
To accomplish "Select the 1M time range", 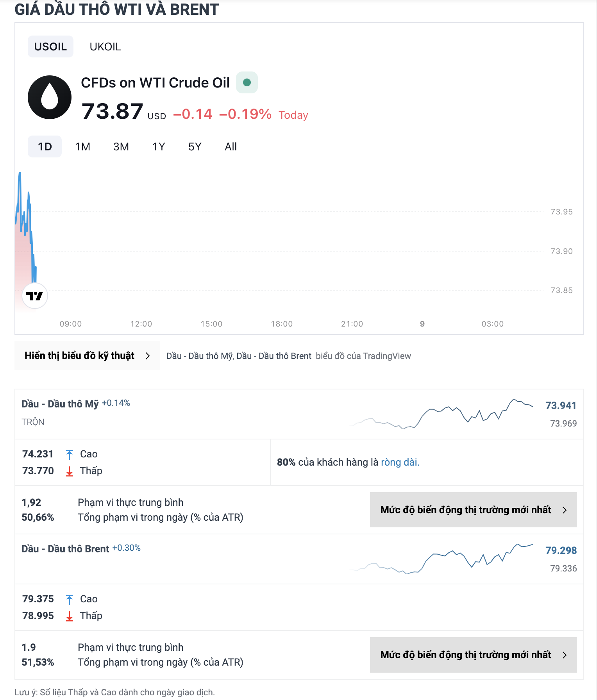I will (82, 147).
